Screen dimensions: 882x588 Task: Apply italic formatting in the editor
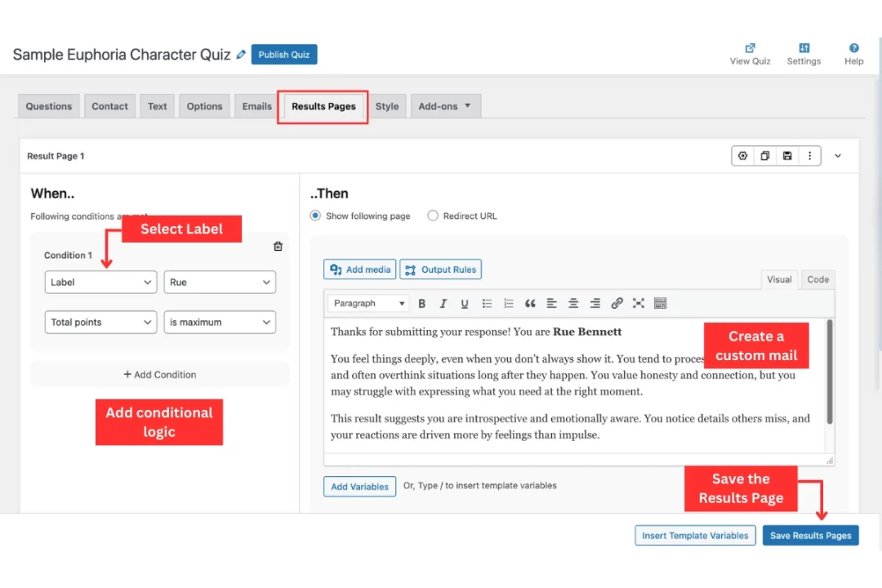(443, 304)
